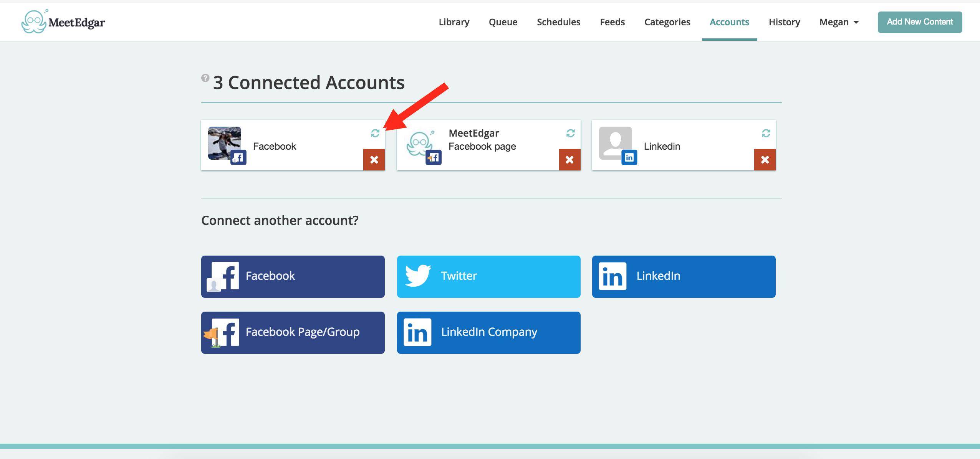Click Add New Content button
This screenshot has width=980, height=459.
(x=919, y=22)
